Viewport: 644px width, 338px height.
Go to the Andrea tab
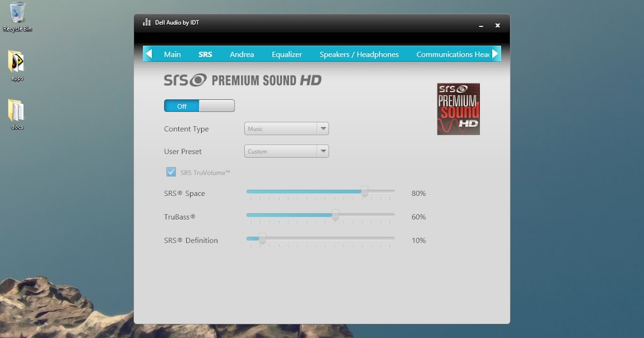(x=241, y=54)
